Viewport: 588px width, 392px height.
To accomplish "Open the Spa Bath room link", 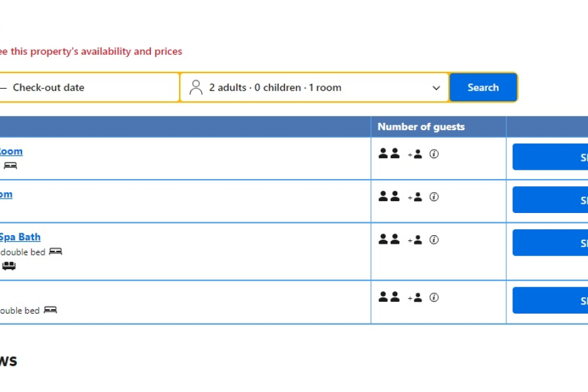I will [20, 237].
